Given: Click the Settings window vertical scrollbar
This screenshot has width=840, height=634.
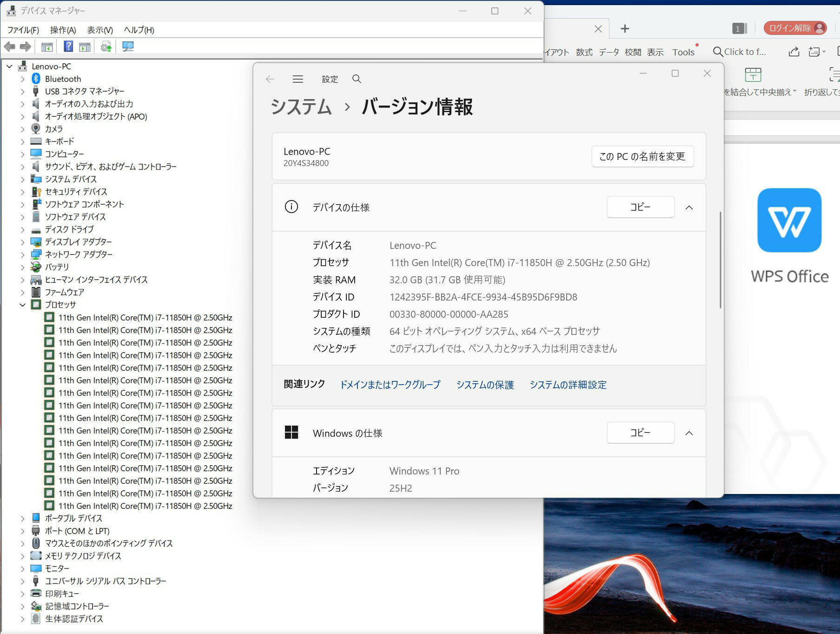Looking at the screenshot, I should pos(720,260).
